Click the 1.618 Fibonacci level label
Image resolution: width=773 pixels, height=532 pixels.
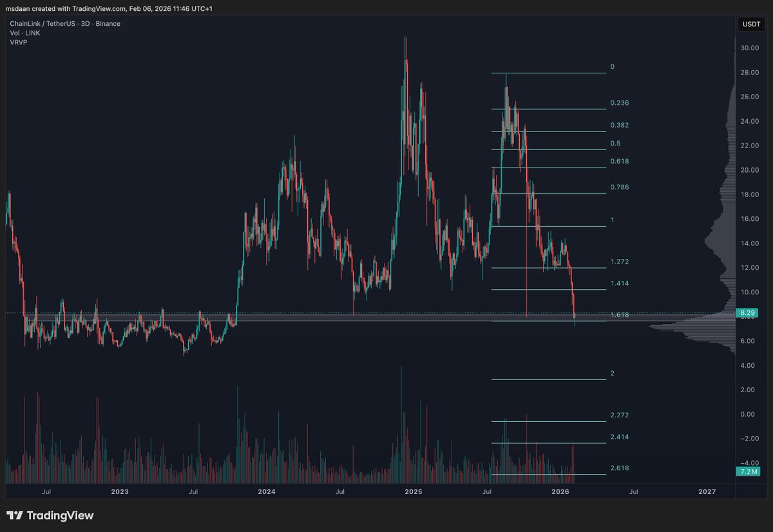[x=619, y=315]
